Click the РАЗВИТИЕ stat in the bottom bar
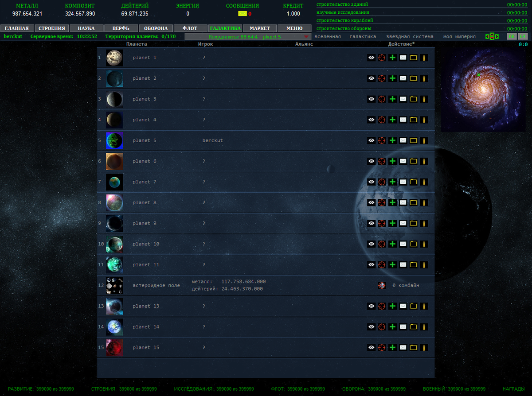Viewport: 532px width, 396px height. coord(41,389)
